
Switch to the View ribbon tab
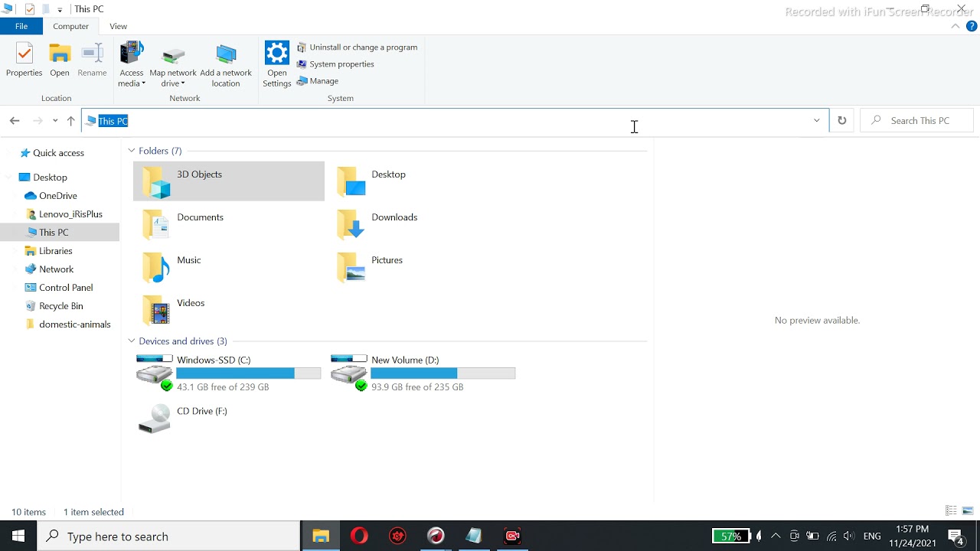tap(118, 26)
